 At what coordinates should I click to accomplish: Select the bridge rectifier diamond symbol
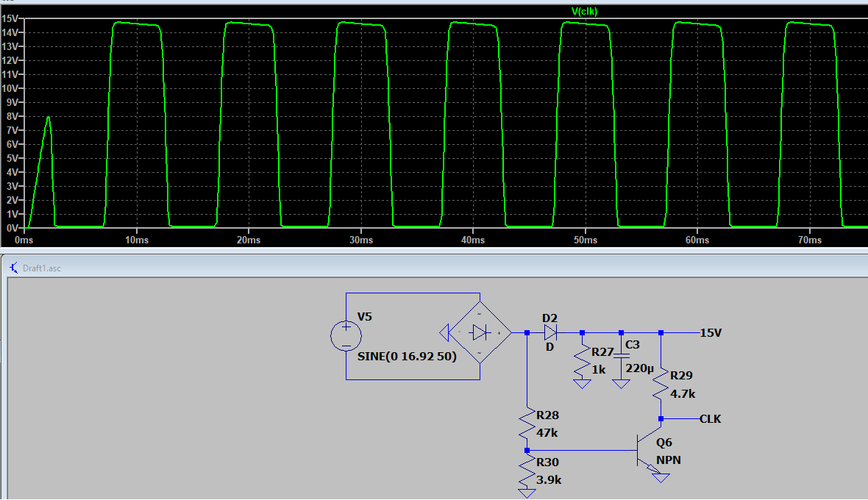480,332
